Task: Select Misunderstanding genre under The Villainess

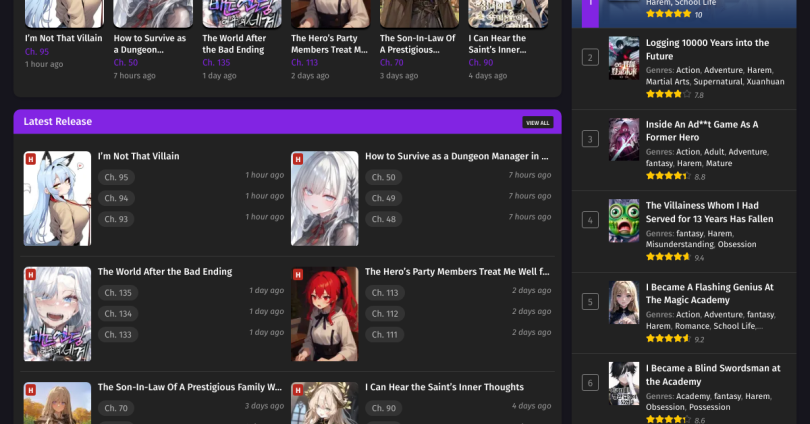Action: click(679, 244)
